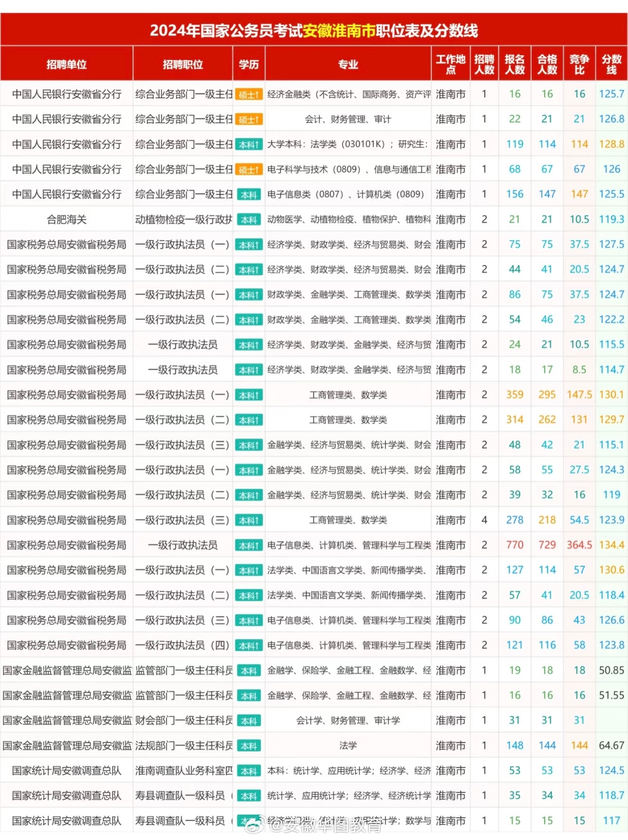Click the red competition ratio 364.5

579,545
